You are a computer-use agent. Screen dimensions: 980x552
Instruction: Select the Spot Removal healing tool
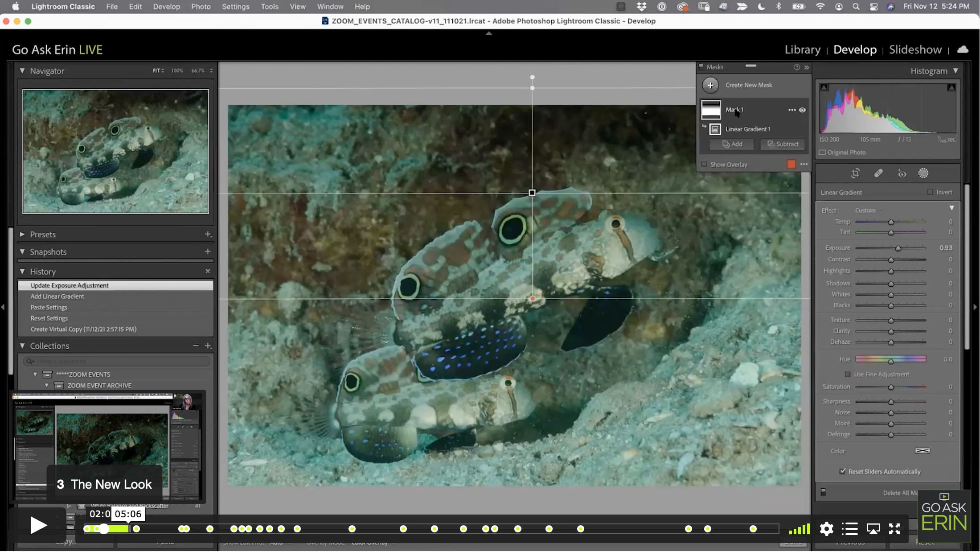pos(878,173)
